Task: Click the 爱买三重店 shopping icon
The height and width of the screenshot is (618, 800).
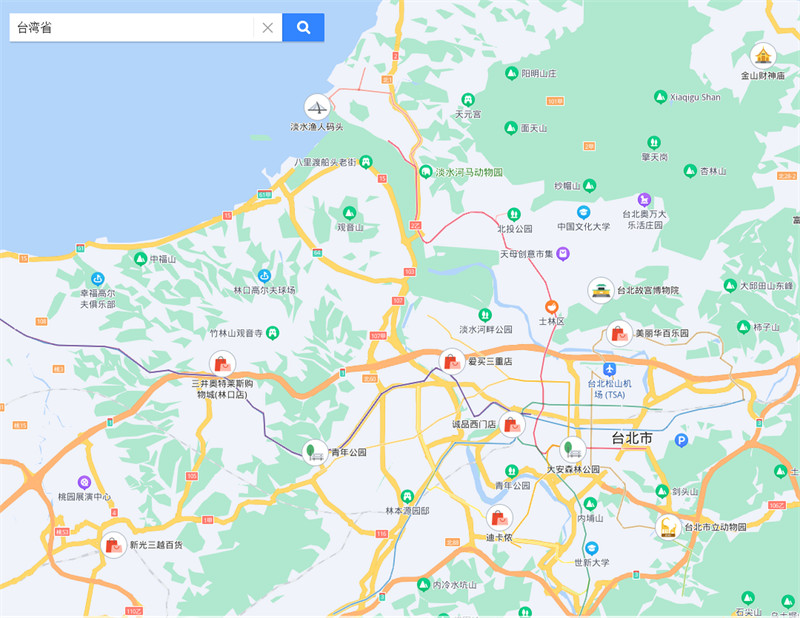Action: click(x=451, y=361)
